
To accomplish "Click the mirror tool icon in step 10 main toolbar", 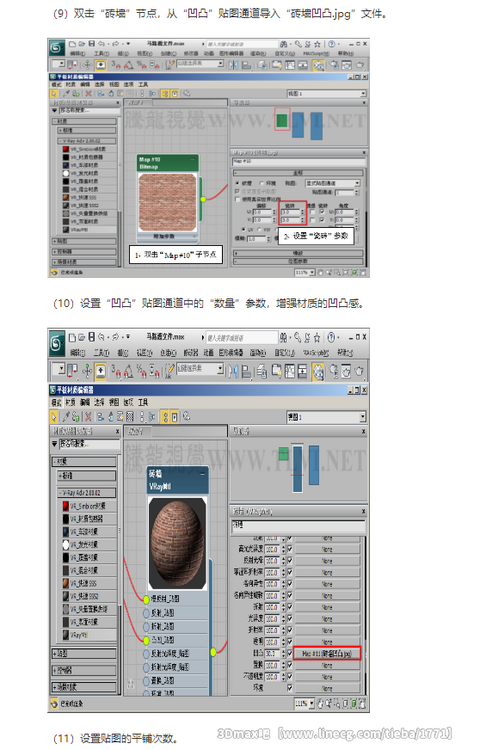I will click(x=233, y=372).
